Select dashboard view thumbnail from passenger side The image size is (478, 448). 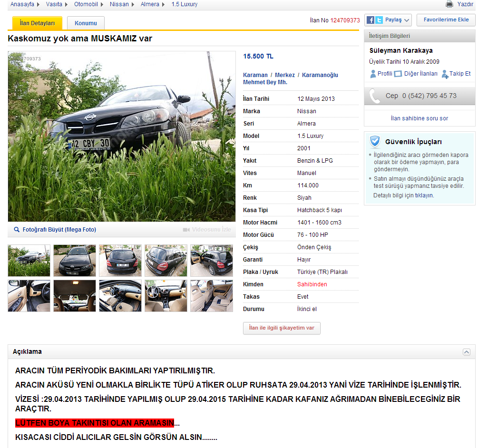pos(120,296)
